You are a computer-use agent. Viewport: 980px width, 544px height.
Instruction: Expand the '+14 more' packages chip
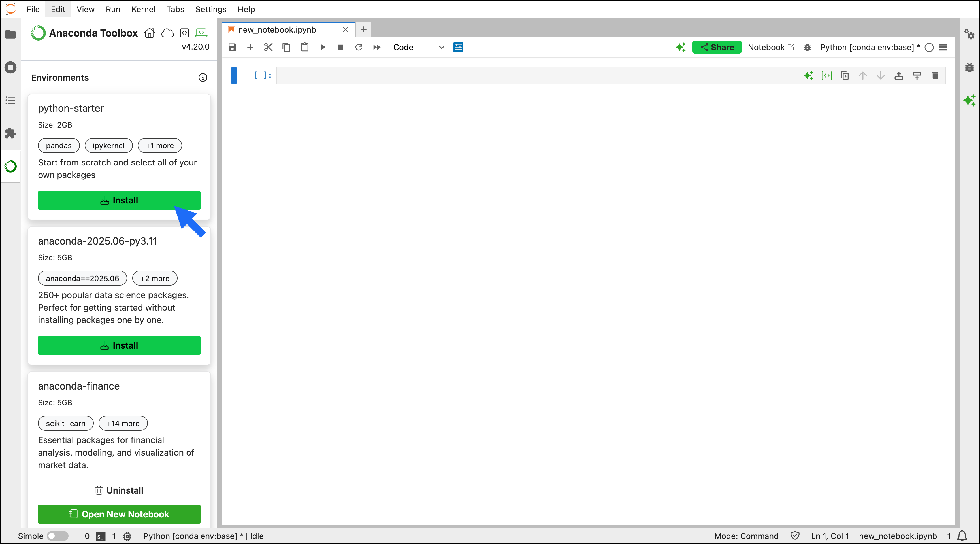pyautogui.click(x=123, y=423)
